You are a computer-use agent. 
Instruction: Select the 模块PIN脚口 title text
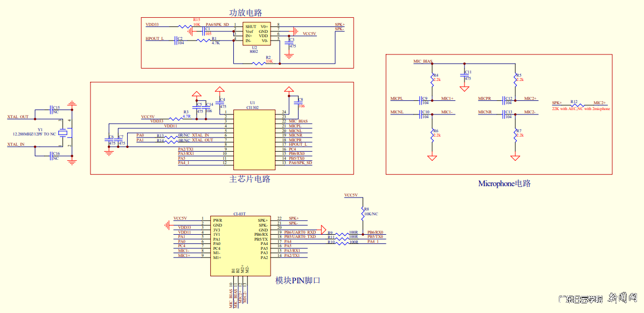(x=297, y=281)
